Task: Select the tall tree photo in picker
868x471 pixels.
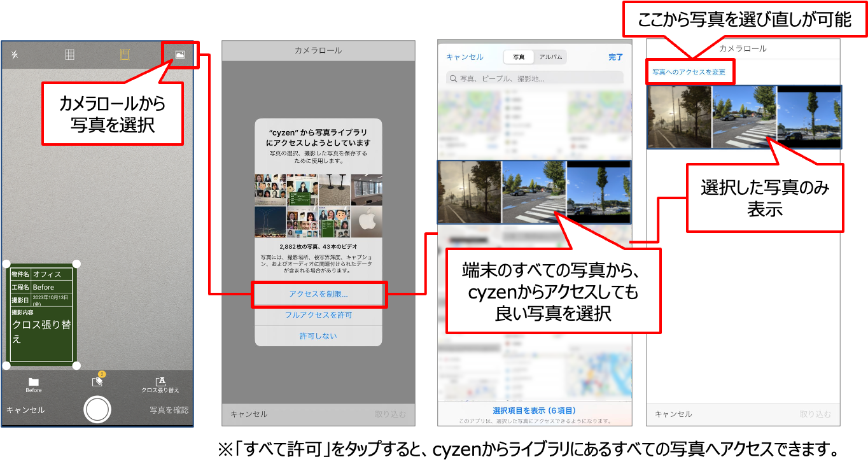Action: [599, 192]
